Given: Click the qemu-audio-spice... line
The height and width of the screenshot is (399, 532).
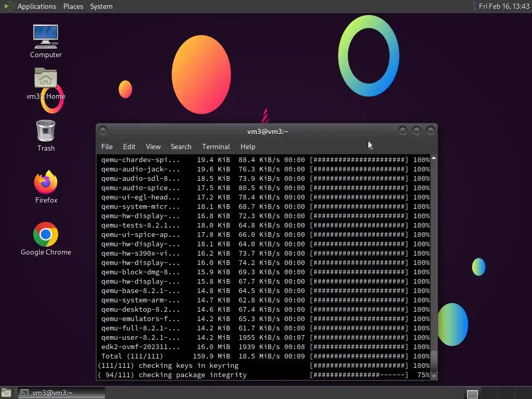Looking at the screenshot, I should coord(265,188).
